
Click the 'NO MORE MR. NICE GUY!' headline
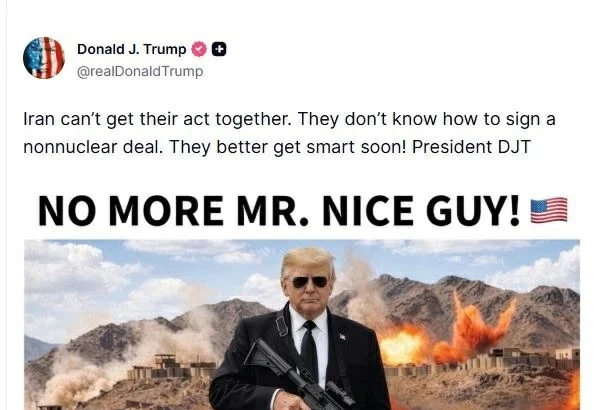tap(279, 211)
